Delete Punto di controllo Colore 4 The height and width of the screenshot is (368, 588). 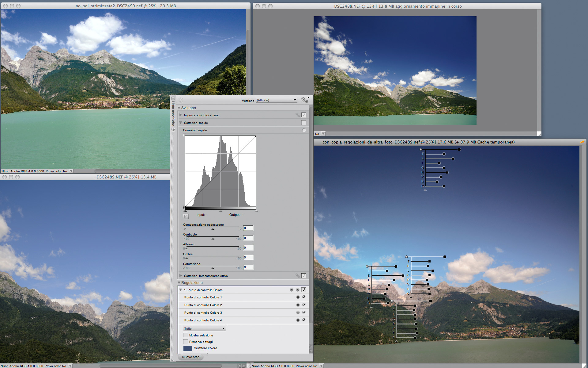(x=298, y=320)
